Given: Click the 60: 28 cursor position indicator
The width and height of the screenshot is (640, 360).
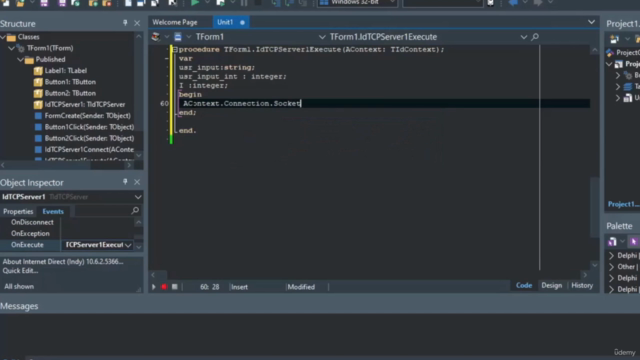Looking at the screenshot, I should tap(209, 287).
